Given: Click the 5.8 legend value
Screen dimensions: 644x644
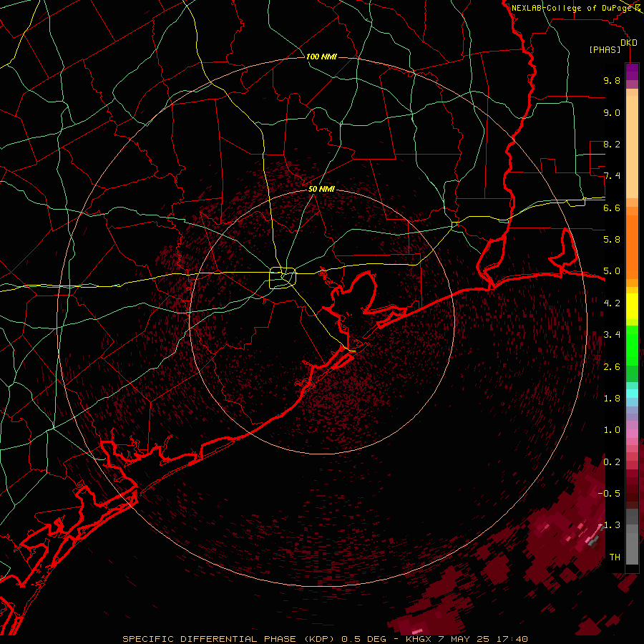Looking at the screenshot, I should pos(612,239).
